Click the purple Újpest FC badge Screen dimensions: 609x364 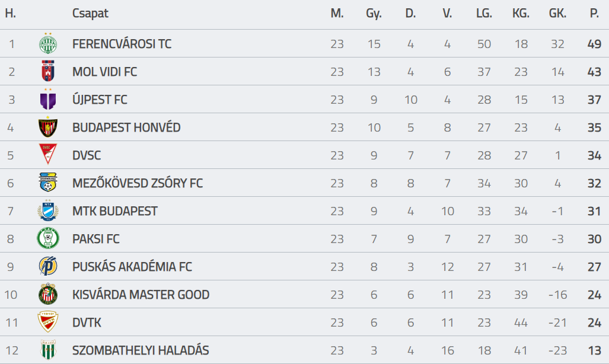click(x=48, y=99)
